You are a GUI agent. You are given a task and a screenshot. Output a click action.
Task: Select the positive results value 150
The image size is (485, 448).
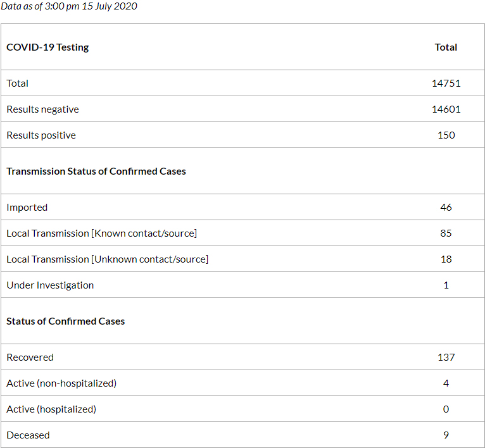pyautogui.click(x=446, y=135)
